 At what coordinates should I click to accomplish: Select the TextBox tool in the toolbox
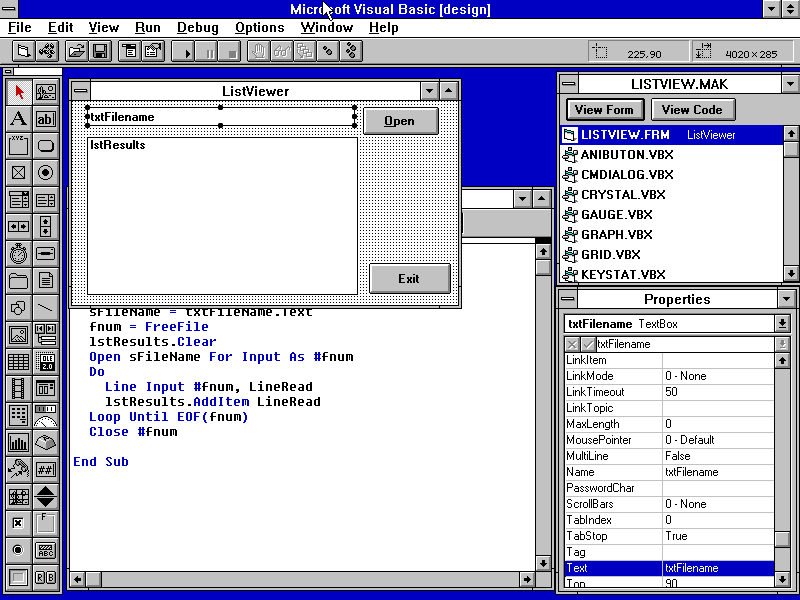[x=45, y=120]
